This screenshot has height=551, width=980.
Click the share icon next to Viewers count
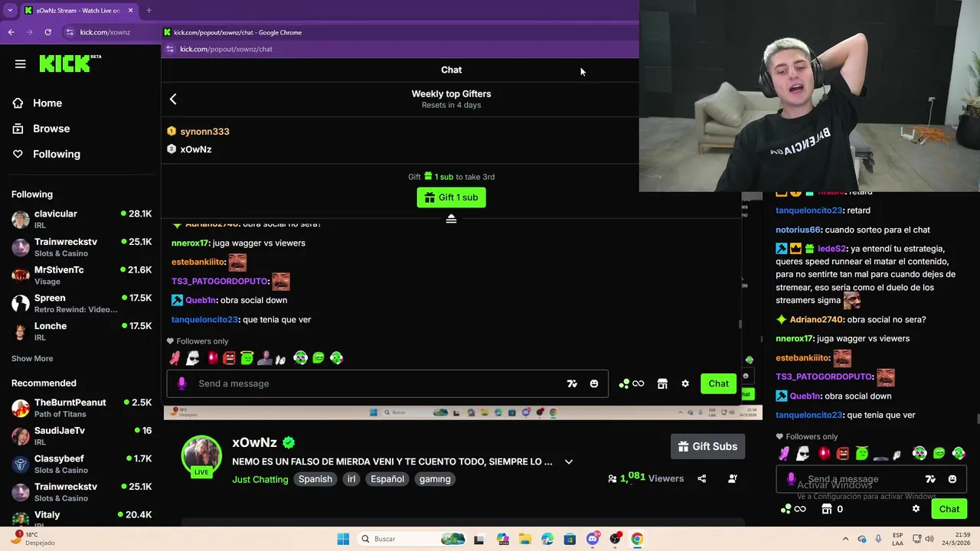[702, 478]
